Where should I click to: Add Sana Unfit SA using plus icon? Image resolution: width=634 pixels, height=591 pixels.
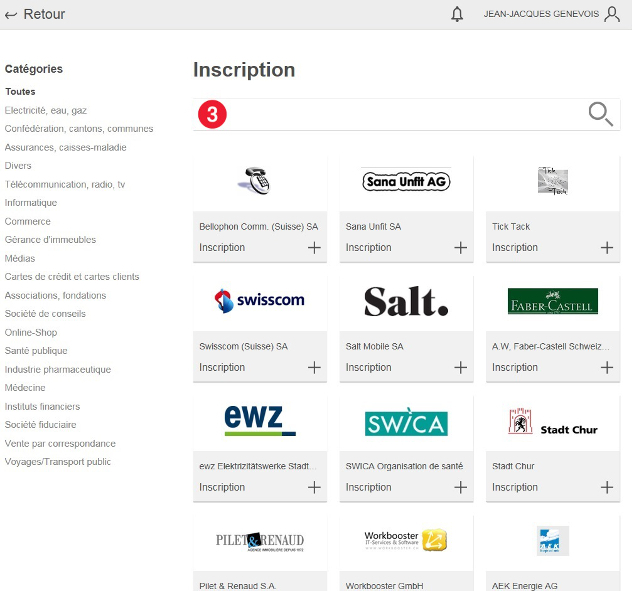(x=461, y=247)
